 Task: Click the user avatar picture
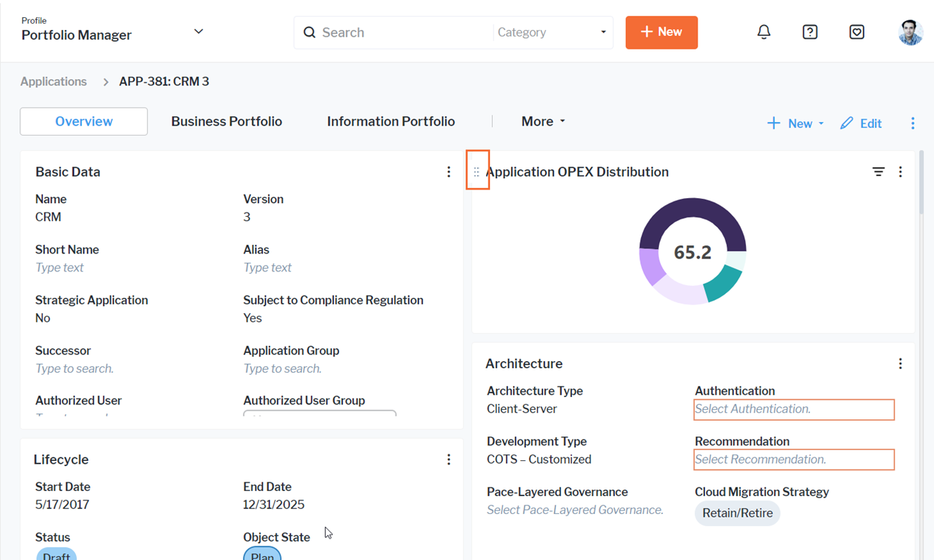pos(910,32)
